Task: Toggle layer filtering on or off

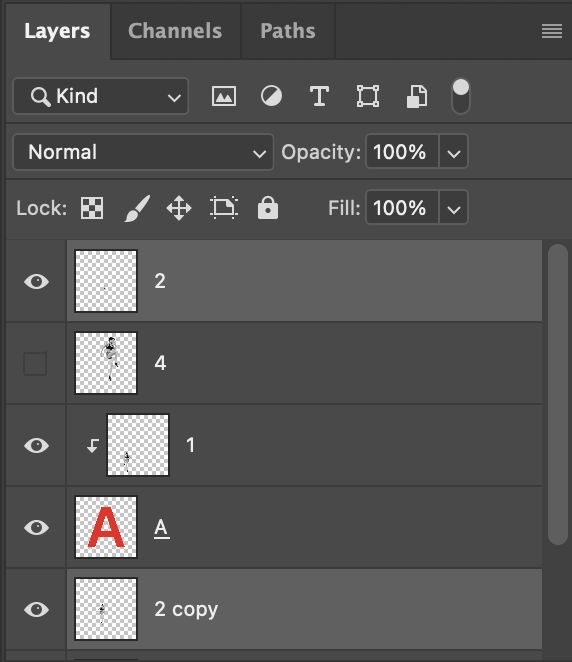Action: 461,96
